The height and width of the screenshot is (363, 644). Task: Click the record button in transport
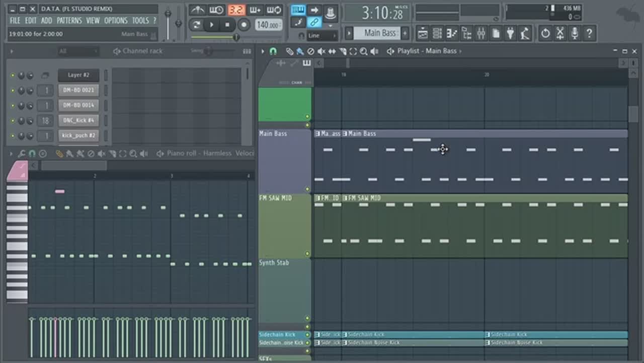tap(244, 25)
